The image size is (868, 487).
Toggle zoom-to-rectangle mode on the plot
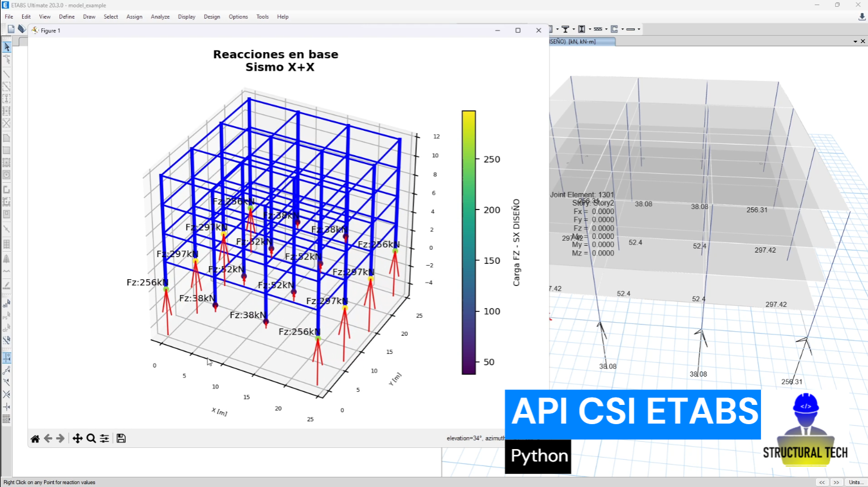point(91,438)
